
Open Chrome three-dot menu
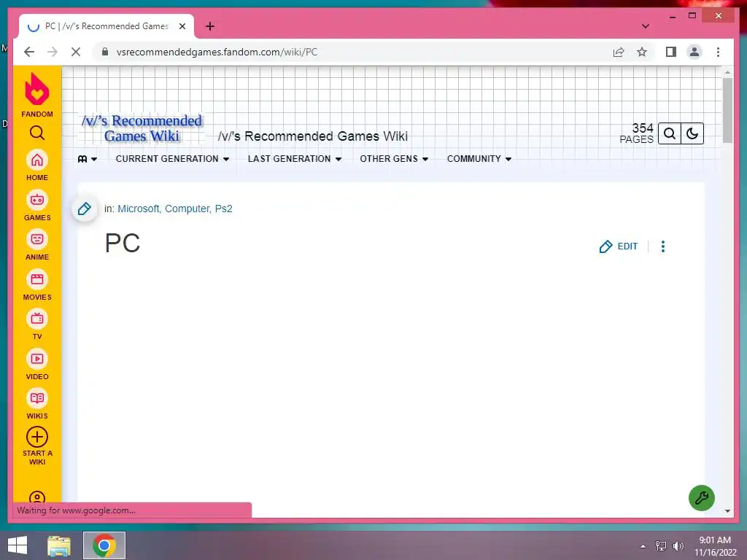pos(718,52)
